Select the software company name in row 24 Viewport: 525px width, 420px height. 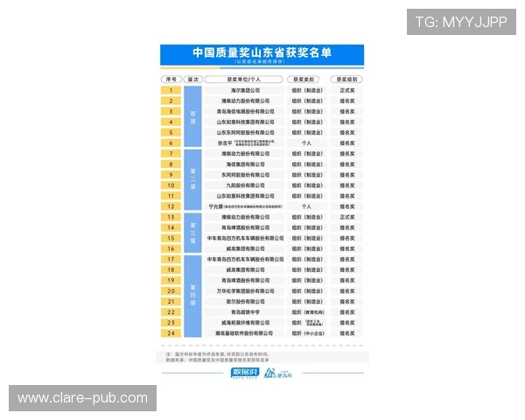click(x=244, y=333)
